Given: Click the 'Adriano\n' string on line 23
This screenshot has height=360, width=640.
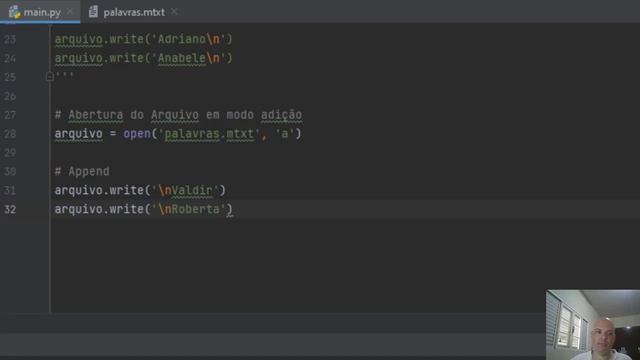Looking at the screenshot, I should [x=189, y=39].
